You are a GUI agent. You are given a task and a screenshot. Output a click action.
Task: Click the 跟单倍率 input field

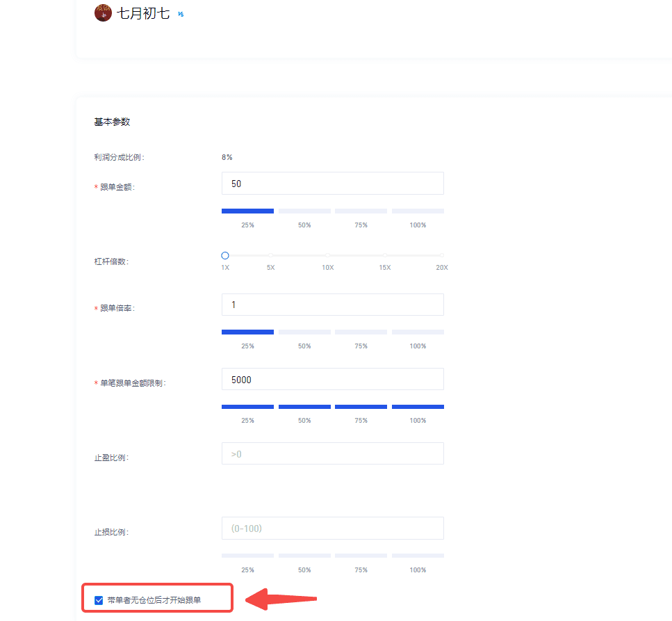[x=332, y=305]
